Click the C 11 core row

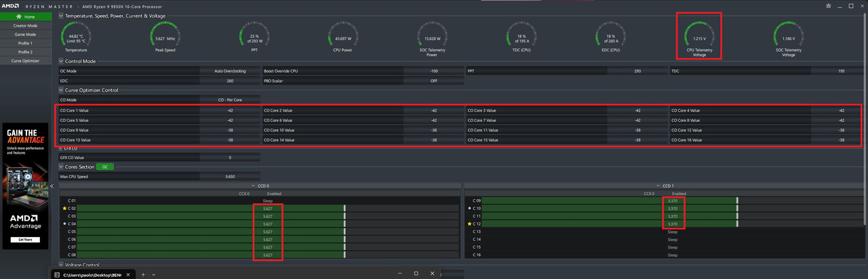click(x=666, y=216)
